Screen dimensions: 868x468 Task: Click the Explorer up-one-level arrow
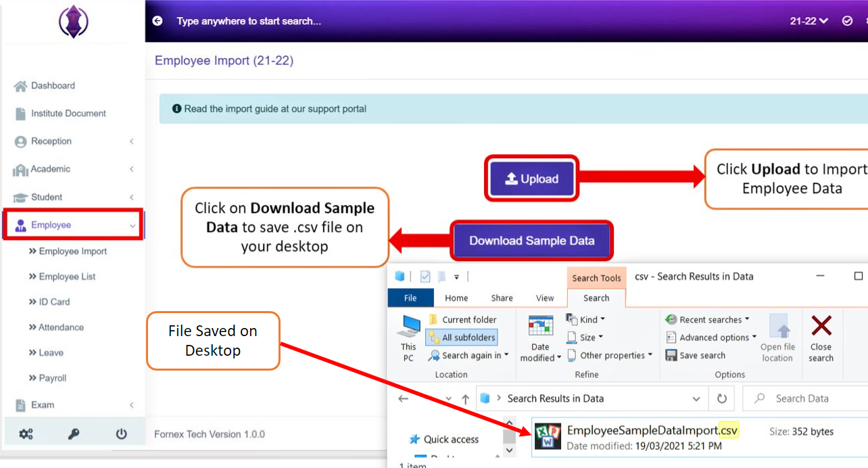[465, 399]
